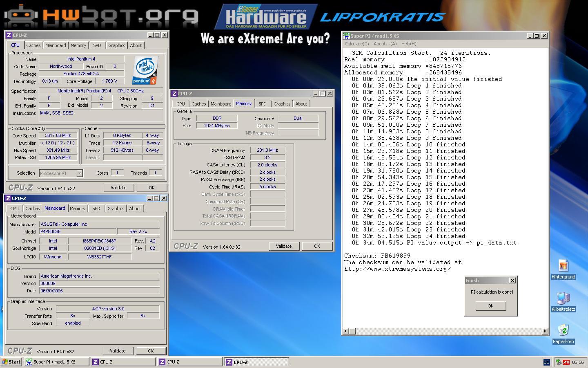Click the Super PI title bar icon
The image size is (588, 368).
[x=346, y=36]
